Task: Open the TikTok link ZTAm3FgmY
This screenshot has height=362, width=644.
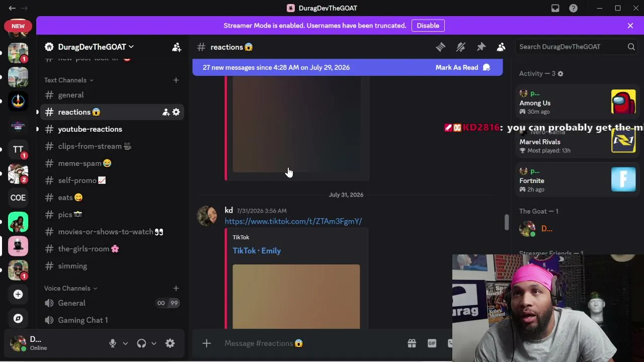Action: pos(293,221)
